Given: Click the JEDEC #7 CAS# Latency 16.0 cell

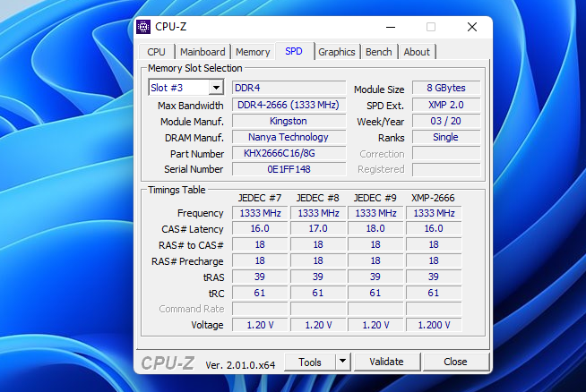Looking at the screenshot, I should [x=260, y=228].
